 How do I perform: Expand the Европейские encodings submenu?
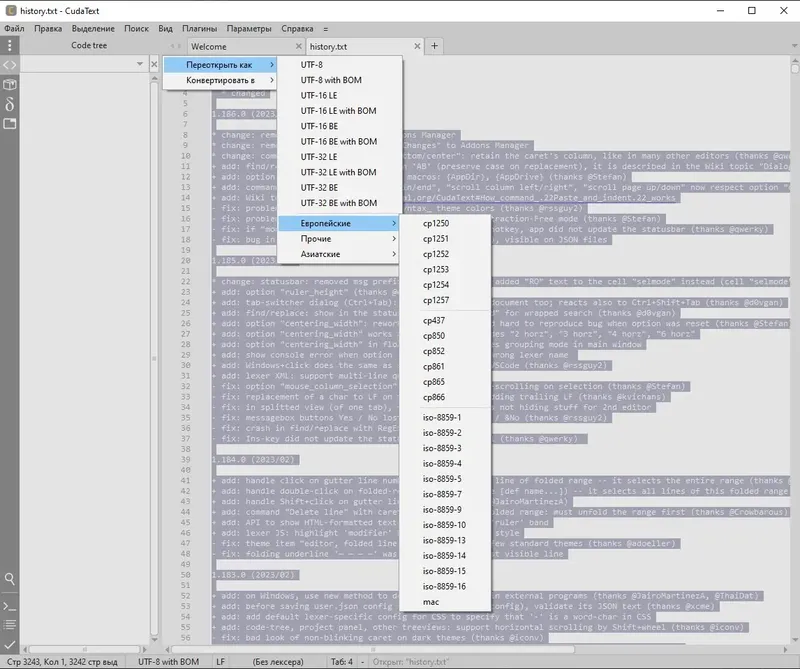click(338, 223)
